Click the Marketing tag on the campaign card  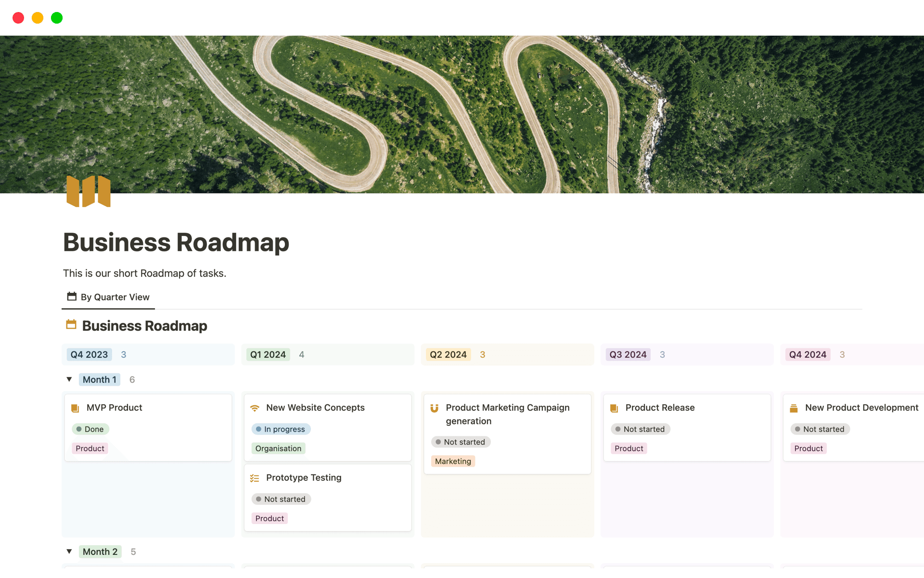coord(452,461)
